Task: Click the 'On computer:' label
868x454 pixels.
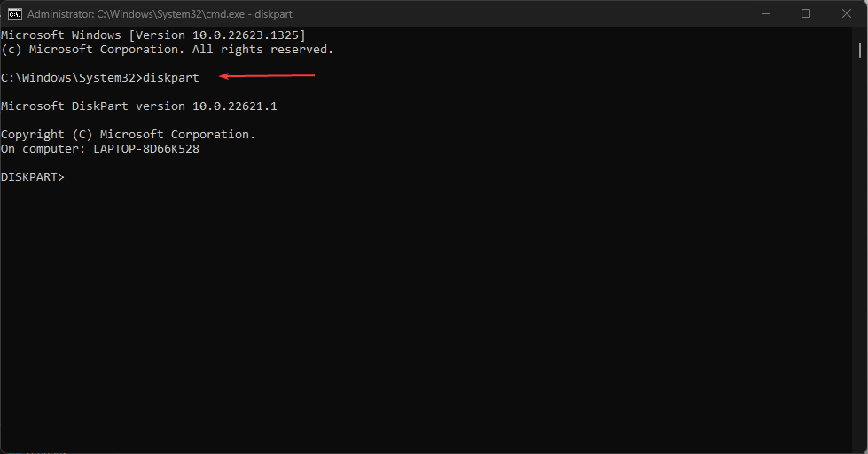Action: click(x=43, y=149)
